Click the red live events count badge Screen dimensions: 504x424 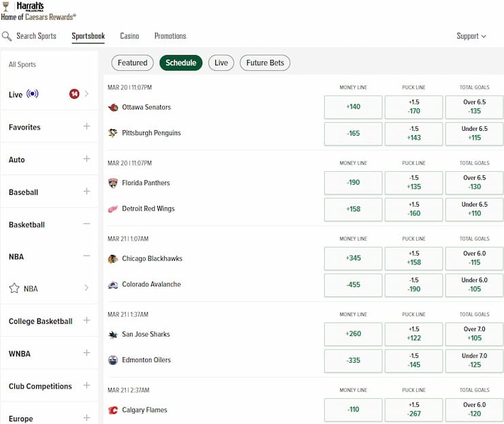(74, 94)
